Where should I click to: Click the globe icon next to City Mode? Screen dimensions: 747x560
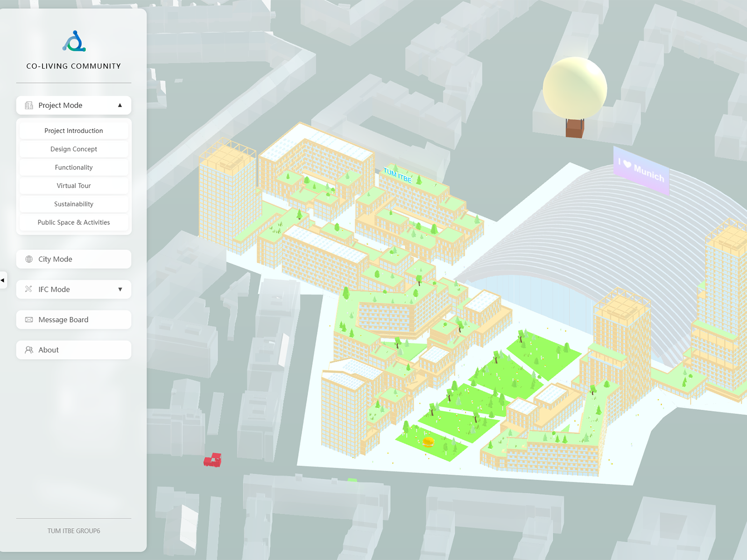point(29,259)
